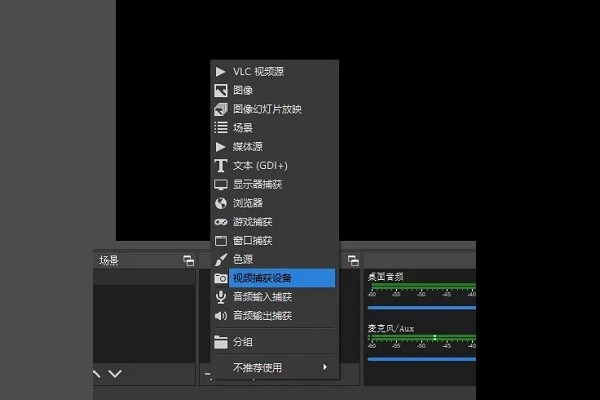Click the 音频输入捕获 microphone icon
Viewport: 600px width, 400px height.
coord(221,297)
